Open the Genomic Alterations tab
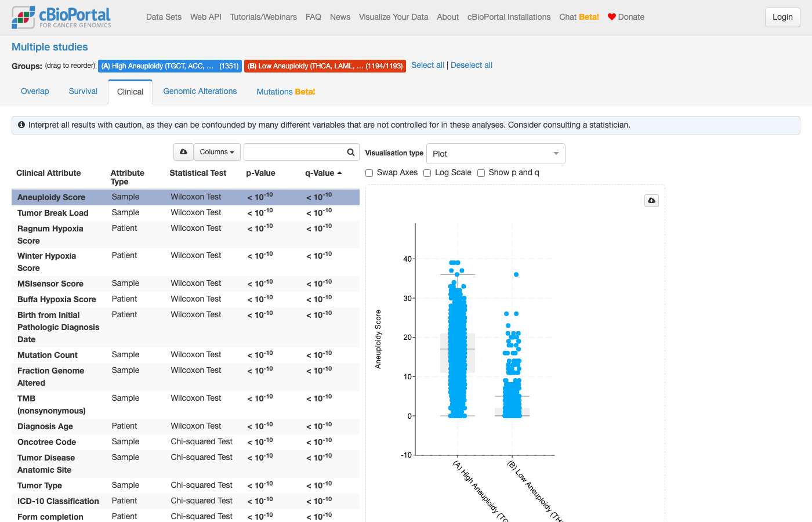 pyautogui.click(x=200, y=91)
